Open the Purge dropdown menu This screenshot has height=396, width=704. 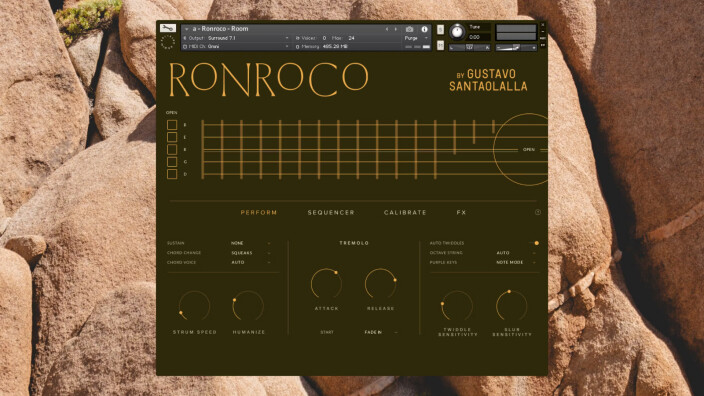[x=416, y=38]
